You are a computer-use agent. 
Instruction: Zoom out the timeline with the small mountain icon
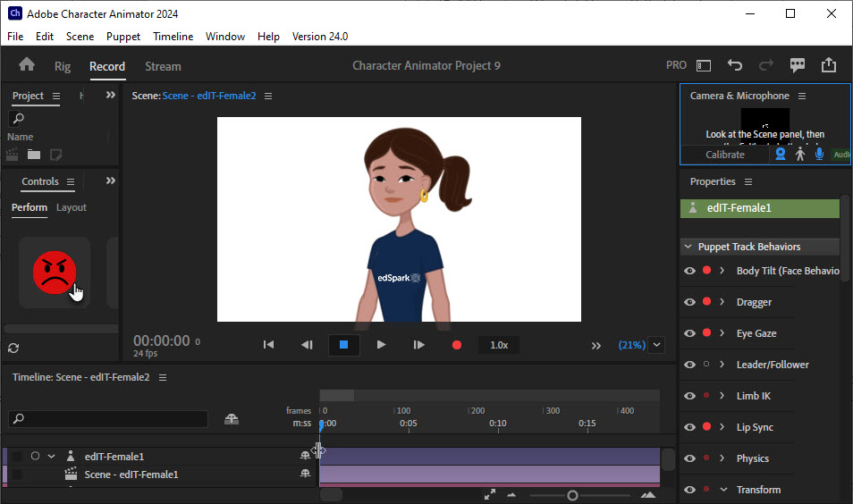(511, 495)
